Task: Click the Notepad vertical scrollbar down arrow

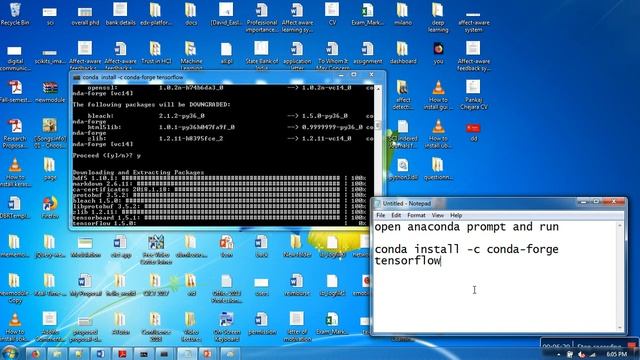Action: [x=620, y=328]
